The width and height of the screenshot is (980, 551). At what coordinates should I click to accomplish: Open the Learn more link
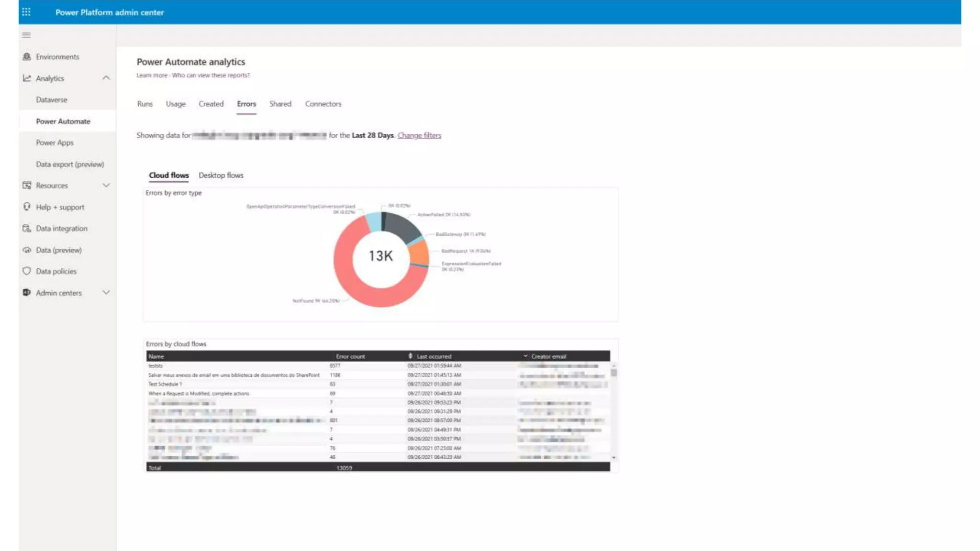[152, 75]
